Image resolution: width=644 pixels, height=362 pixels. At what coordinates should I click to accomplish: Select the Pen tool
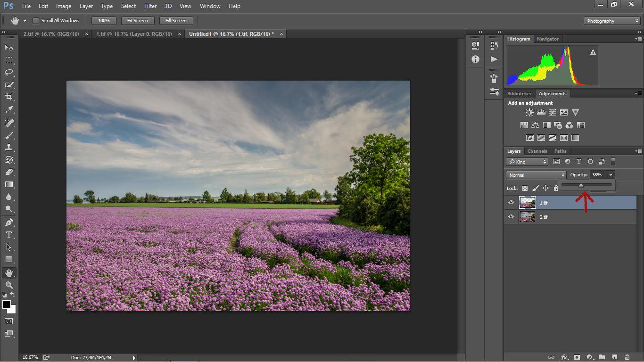click(x=9, y=222)
